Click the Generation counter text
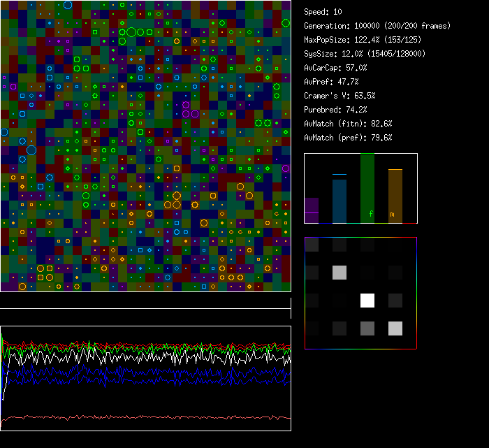Image resolution: width=489 pixels, height=448 pixels. (377, 26)
